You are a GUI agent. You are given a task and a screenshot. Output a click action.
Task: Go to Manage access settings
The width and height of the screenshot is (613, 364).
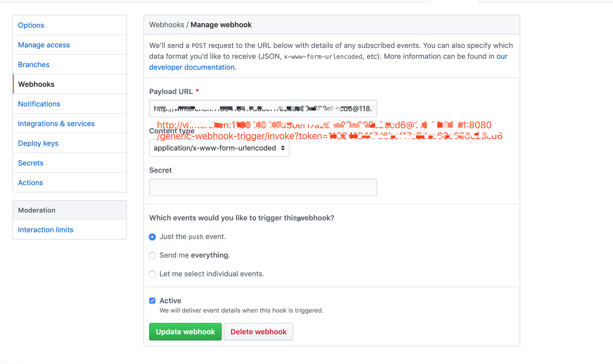click(44, 45)
